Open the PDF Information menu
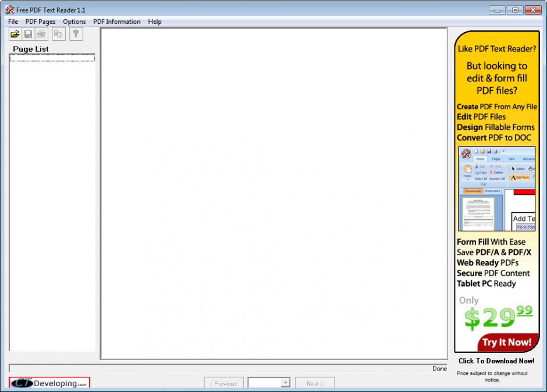 click(x=116, y=22)
